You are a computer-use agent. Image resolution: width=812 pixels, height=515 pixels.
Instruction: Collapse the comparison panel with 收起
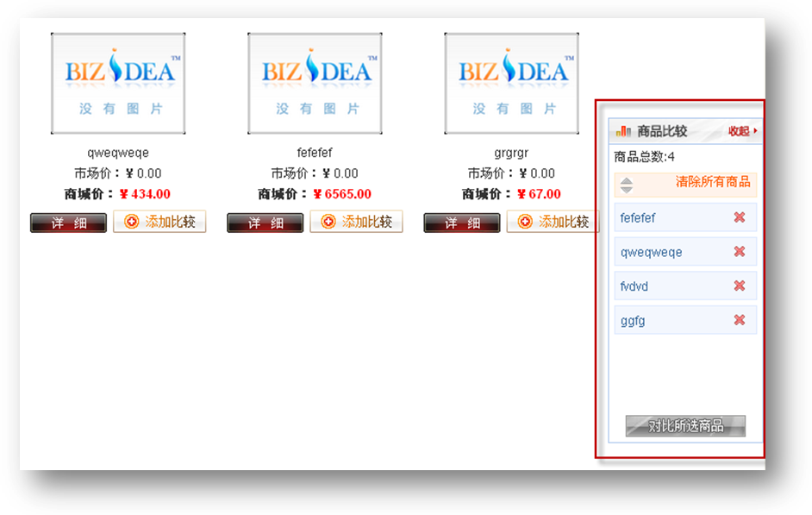point(742,131)
